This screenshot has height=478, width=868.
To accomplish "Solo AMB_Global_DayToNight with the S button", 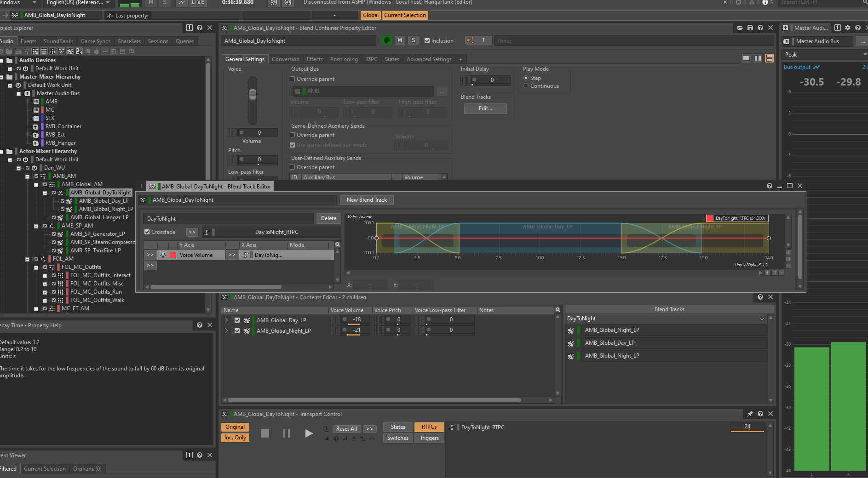I will pyautogui.click(x=413, y=40).
